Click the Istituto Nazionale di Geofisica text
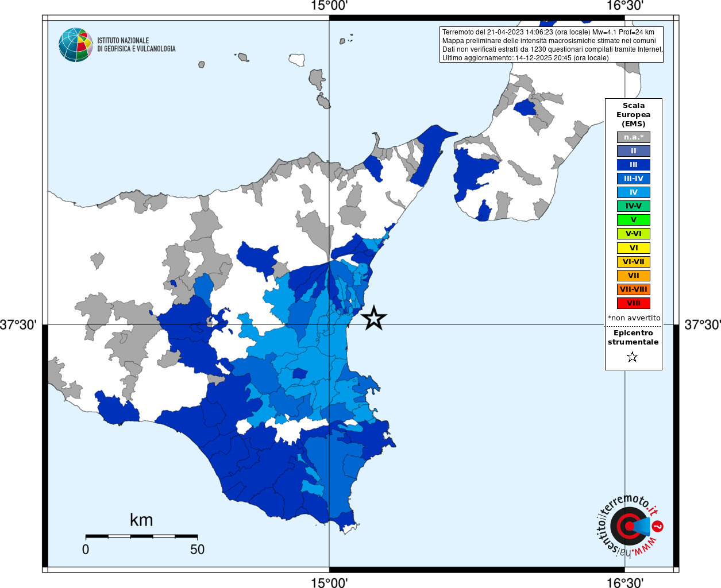The width and height of the screenshot is (721, 588). [x=136, y=45]
